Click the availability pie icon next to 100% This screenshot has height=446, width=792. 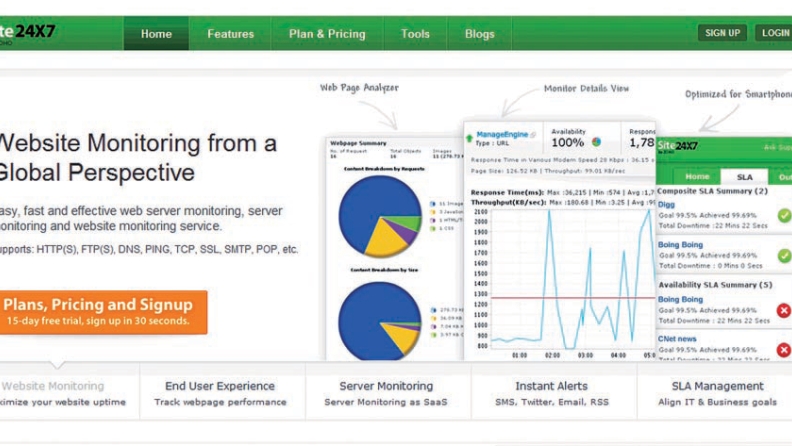[597, 142]
